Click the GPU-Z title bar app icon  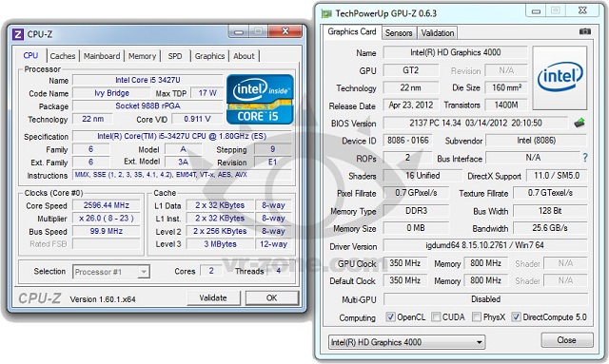coord(326,14)
